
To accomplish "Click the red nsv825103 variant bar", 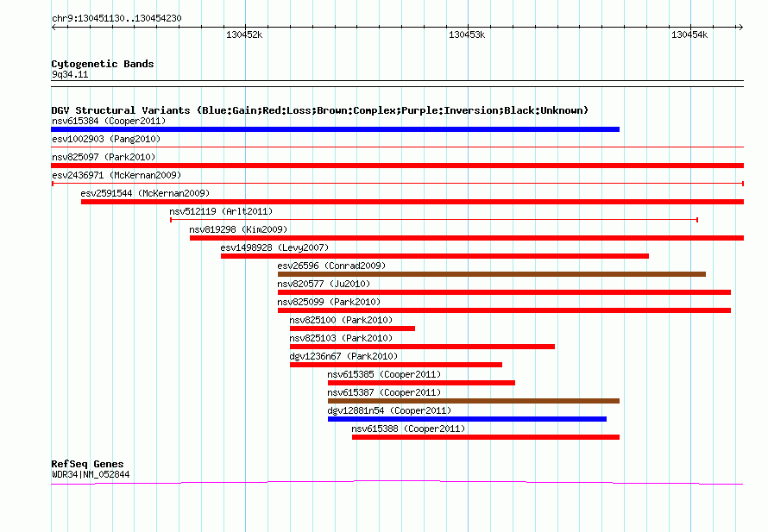I will click(422, 347).
